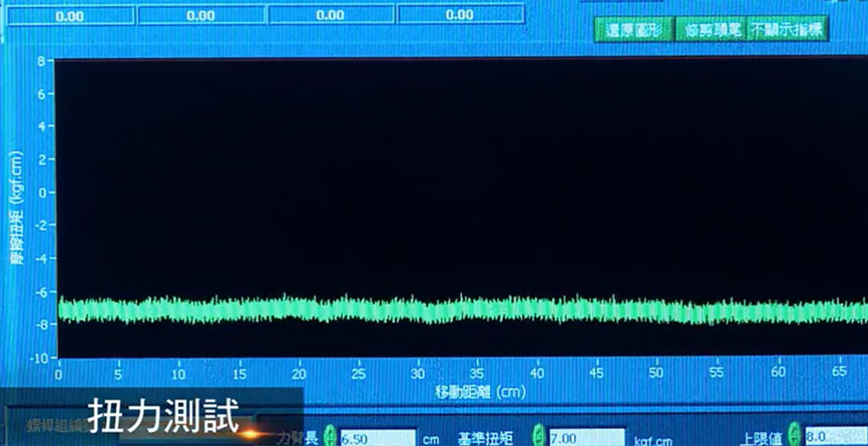Click the X-axis tick value 65

(838, 373)
